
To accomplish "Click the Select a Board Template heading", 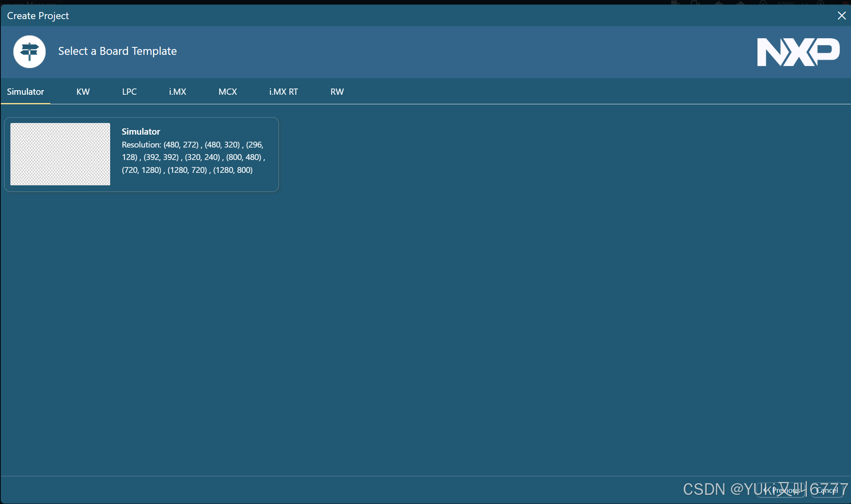I will point(117,51).
